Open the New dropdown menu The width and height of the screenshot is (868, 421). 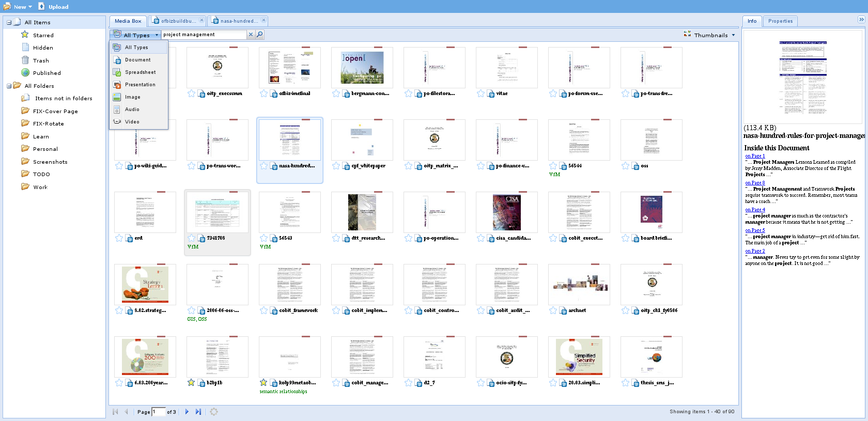click(x=19, y=7)
